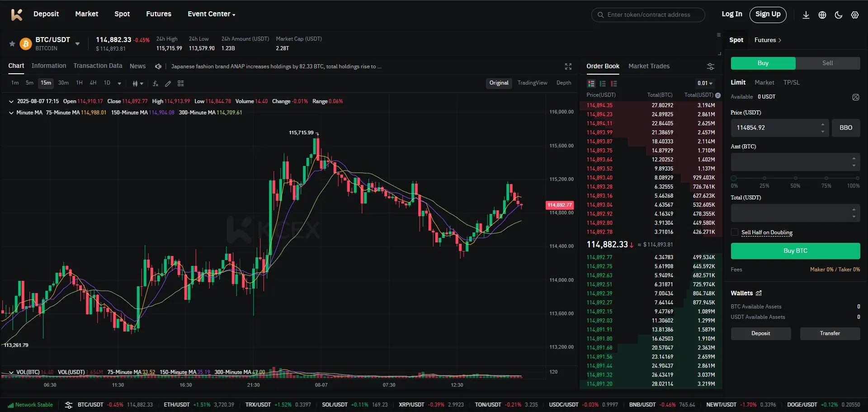868x412 pixels.
Task: Collapse the VOL(BTC) indicator row
Action: [x=11, y=372]
